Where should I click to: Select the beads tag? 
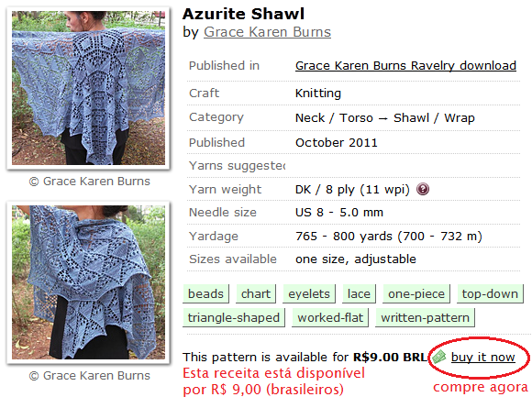[205, 293]
